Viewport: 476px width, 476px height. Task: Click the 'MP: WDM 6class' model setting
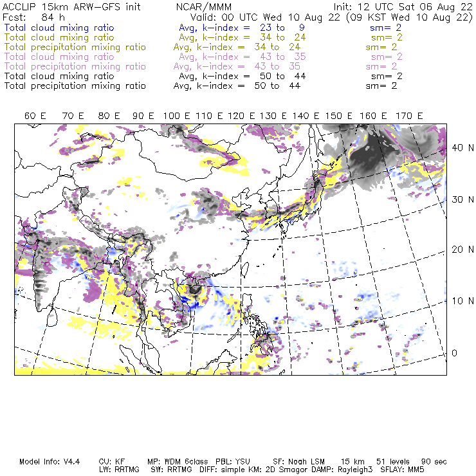point(178,462)
